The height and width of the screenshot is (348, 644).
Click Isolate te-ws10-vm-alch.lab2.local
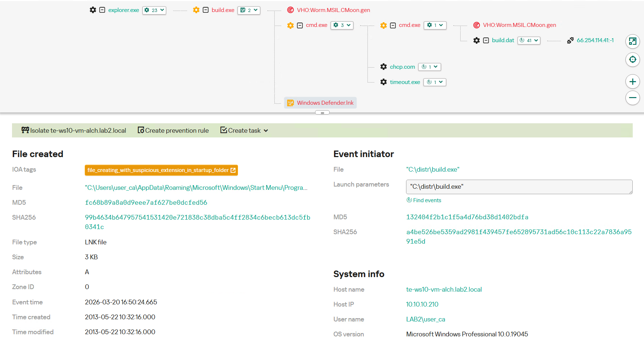pyautogui.click(x=74, y=131)
